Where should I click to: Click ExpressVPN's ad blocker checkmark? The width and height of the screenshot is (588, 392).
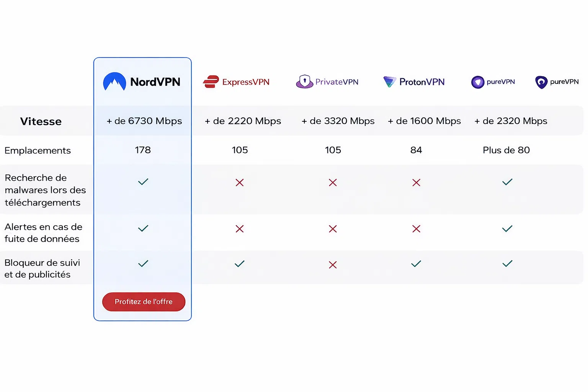click(x=240, y=264)
